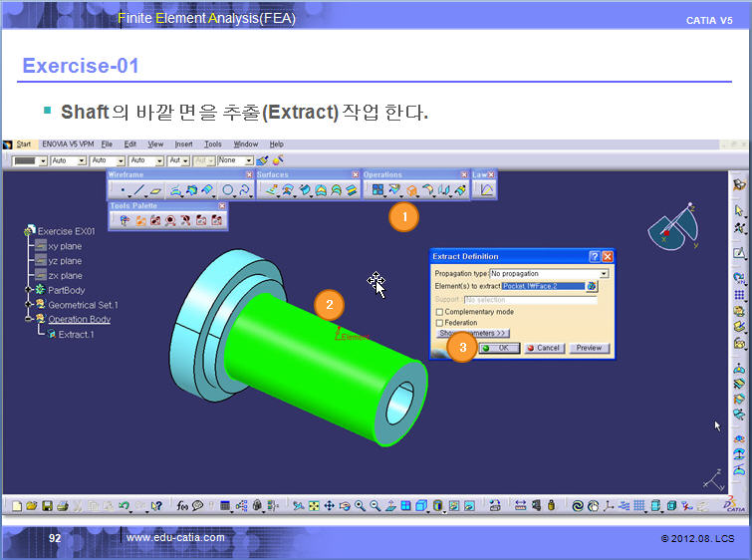Click the Select arrow tool in right toolbar
The height and width of the screenshot is (560, 752).
click(739, 210)
